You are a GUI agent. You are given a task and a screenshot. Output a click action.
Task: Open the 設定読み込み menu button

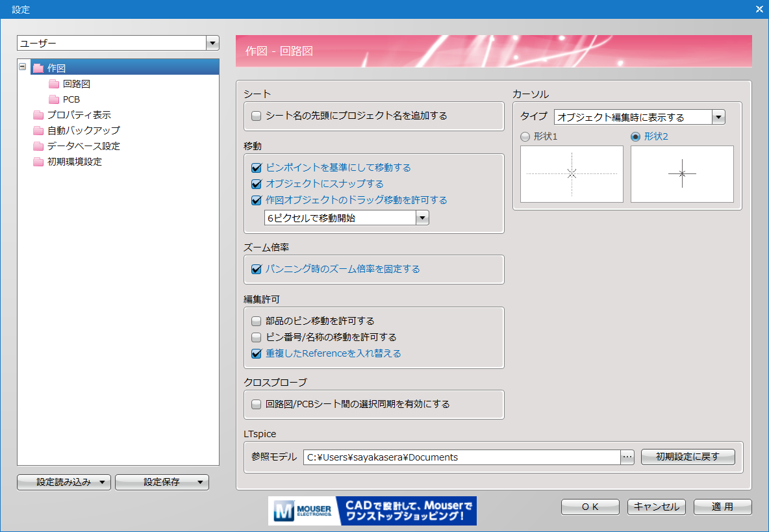click(x=64, y=482)
